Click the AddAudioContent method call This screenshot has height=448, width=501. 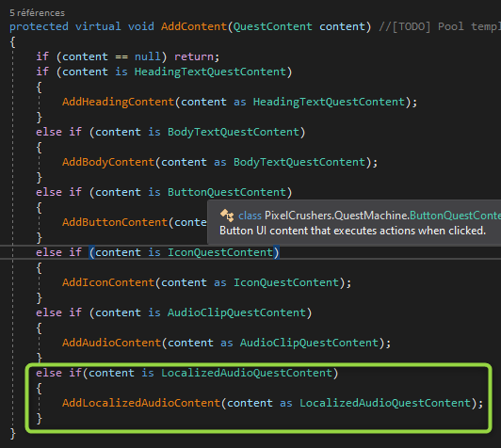coord(111,343)
